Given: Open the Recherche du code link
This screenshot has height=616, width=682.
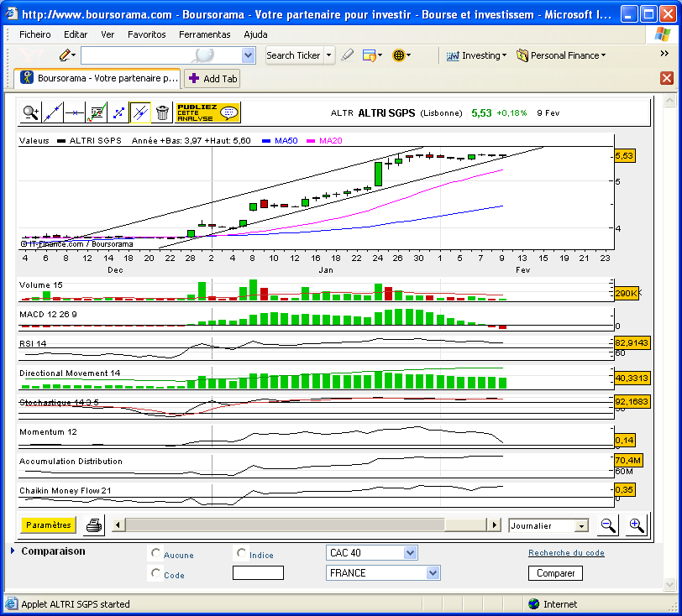Looking at the screenshot, I should 566,553.
